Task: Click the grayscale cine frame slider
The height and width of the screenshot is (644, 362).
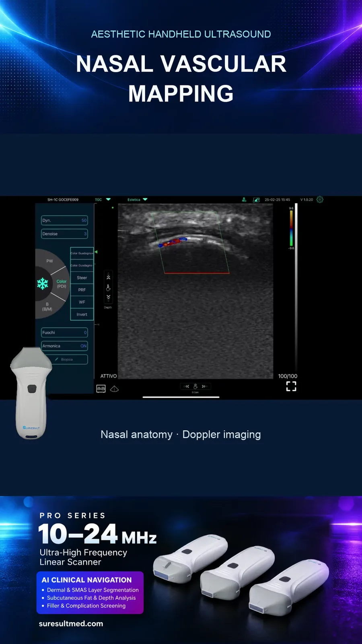Action: point(296,287)
